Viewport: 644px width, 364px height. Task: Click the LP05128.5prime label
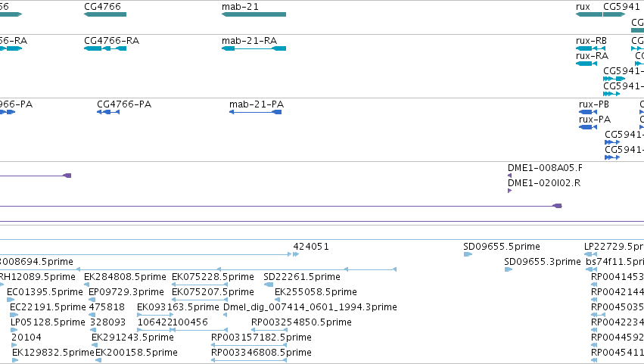pyautogui.click(x=48, y=322)
